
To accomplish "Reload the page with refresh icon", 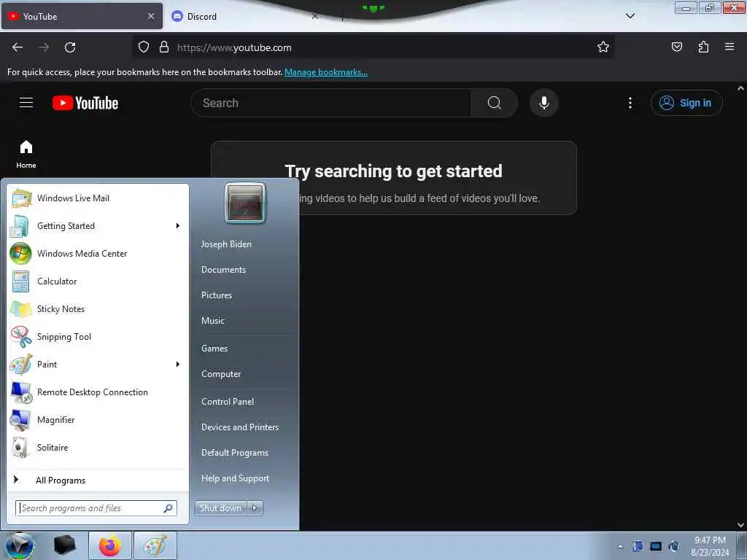I will coord(70,47).
